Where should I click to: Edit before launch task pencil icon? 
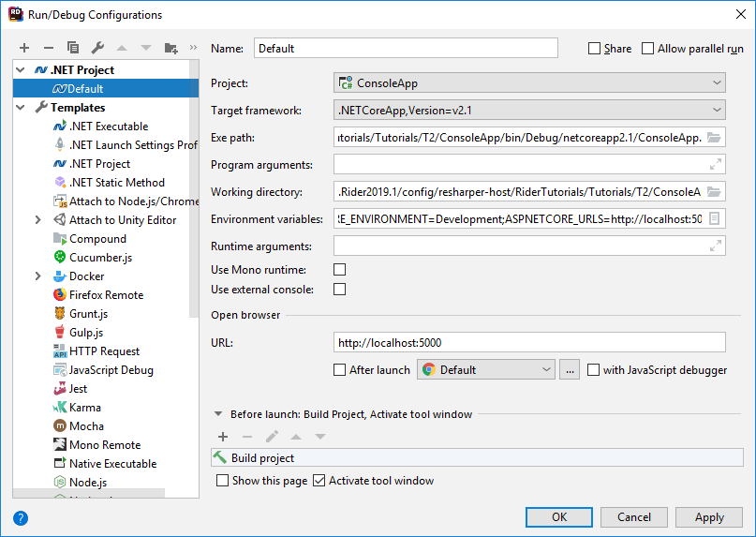pos(272,437)
